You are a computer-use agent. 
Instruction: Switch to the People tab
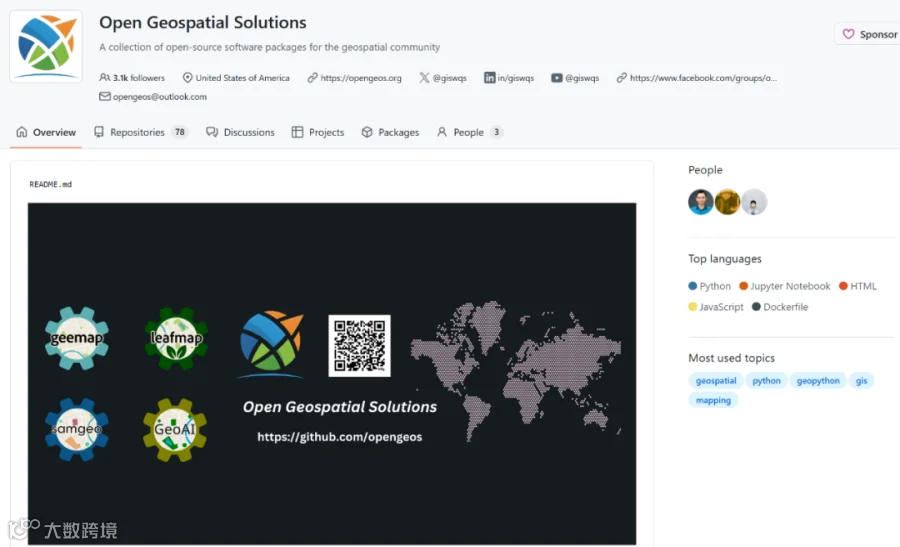click(x=470, y=132)
